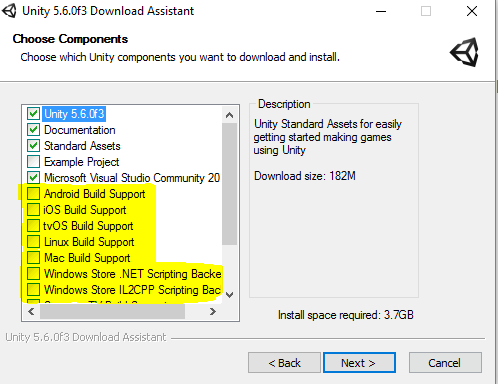Image resolution: width=498 pixels, height=384 pixels.
Task: Uncheck Microsoft Visual Studio Community checkbox
Action: tap(33, 178)
